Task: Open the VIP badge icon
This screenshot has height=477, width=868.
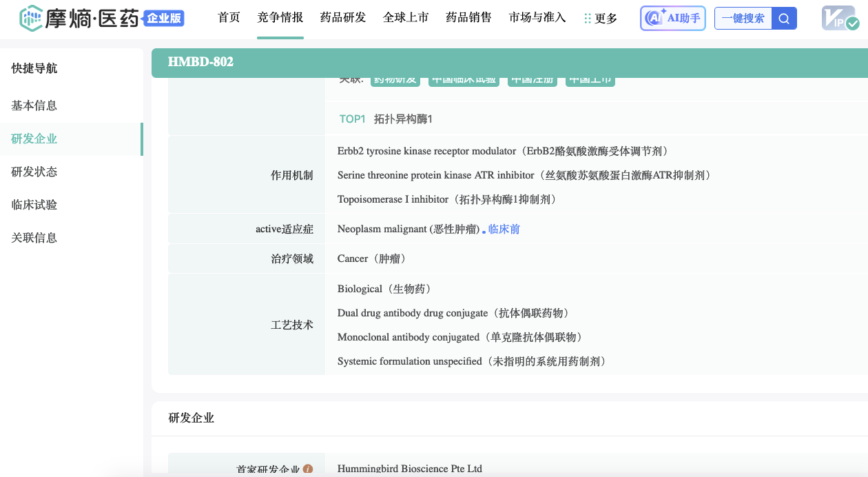Action: click(840, 19)
